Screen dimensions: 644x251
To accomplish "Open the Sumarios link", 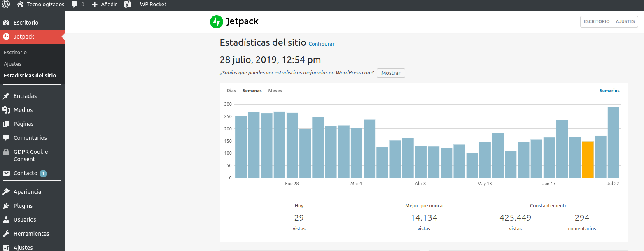I will click(609, 91).
